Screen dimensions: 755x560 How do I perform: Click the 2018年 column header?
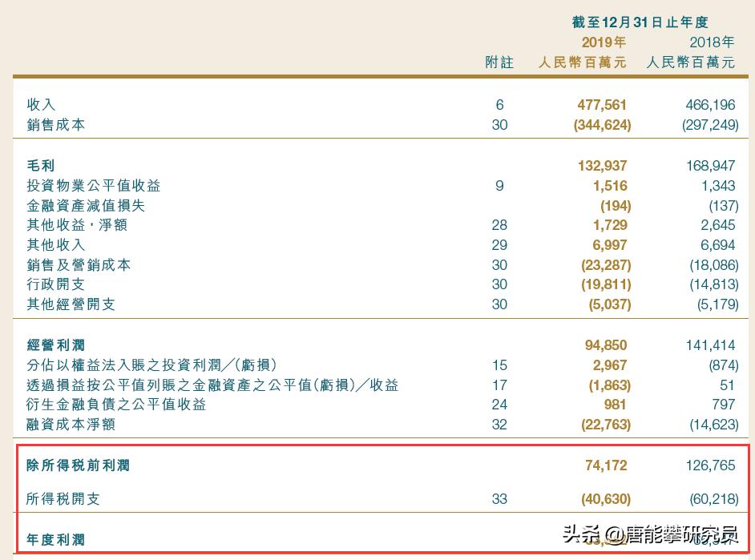tap(713, 42)
